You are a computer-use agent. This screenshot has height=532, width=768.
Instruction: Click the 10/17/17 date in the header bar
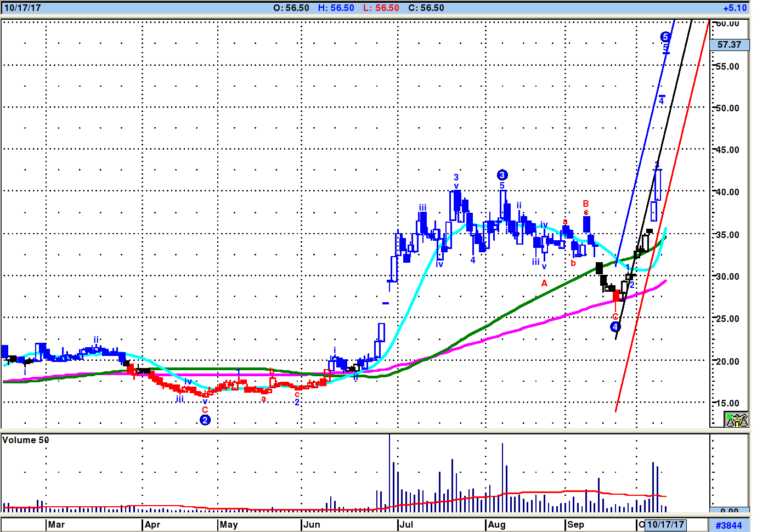[22, 8]
